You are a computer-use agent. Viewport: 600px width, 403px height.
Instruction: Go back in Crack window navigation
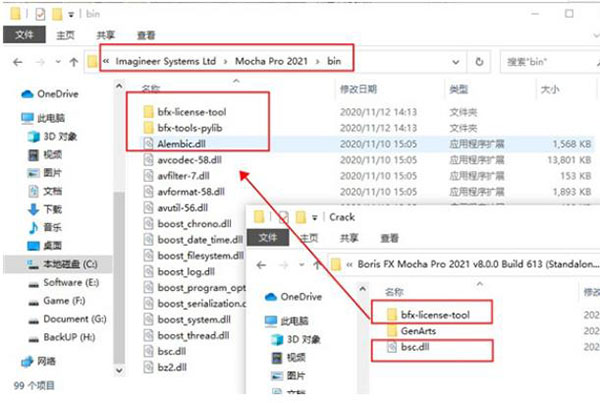coord(261,265)
